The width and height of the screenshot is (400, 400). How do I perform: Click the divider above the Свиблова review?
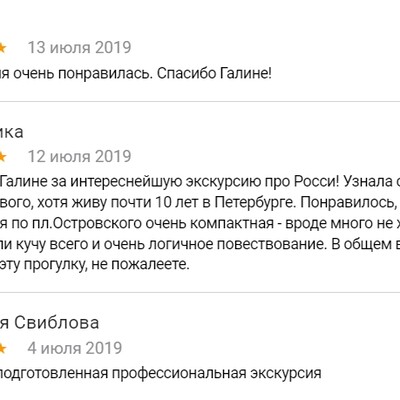click(x=200, y=293)
